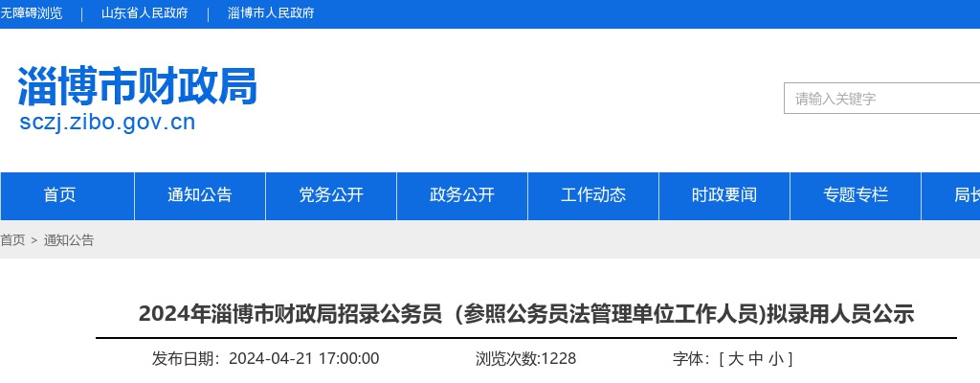The image size is (980, 383).
Task: Open the 山东省人民政府 link
Action: click(145, 13)
